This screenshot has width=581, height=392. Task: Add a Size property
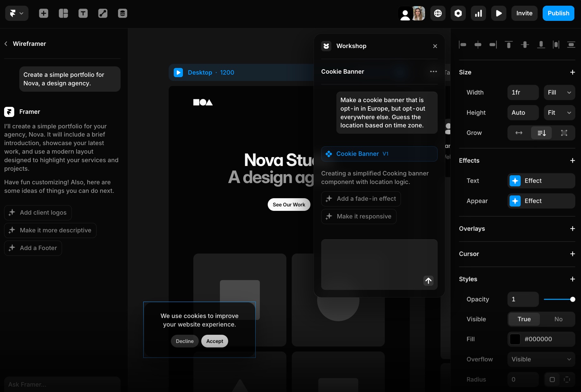572,72
